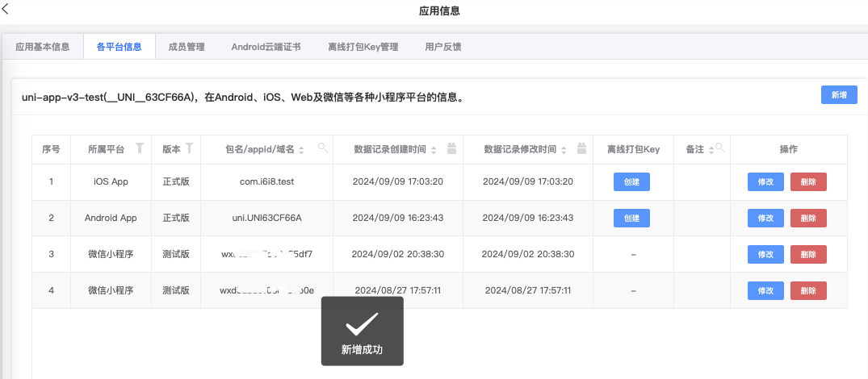Open 数据记录创建时间 calendar filter

[x=451, y=148]
